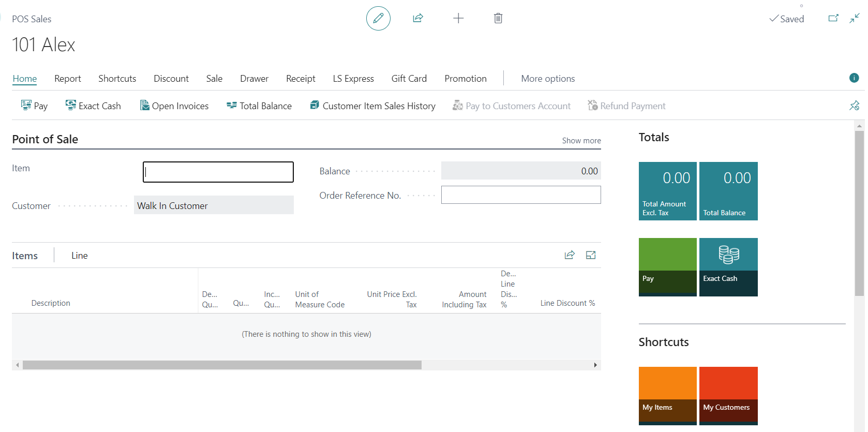Switch to the Discount tab
Image resolution: width=868 pixels, height=432 pixels.
[171, 79]
